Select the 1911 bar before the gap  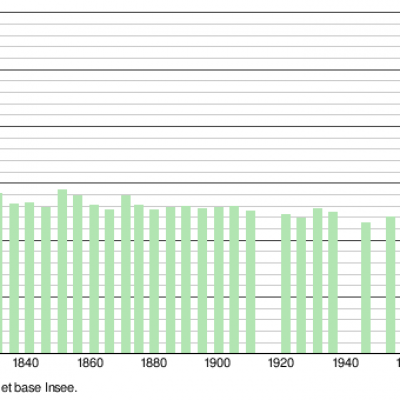coord(251,282)
